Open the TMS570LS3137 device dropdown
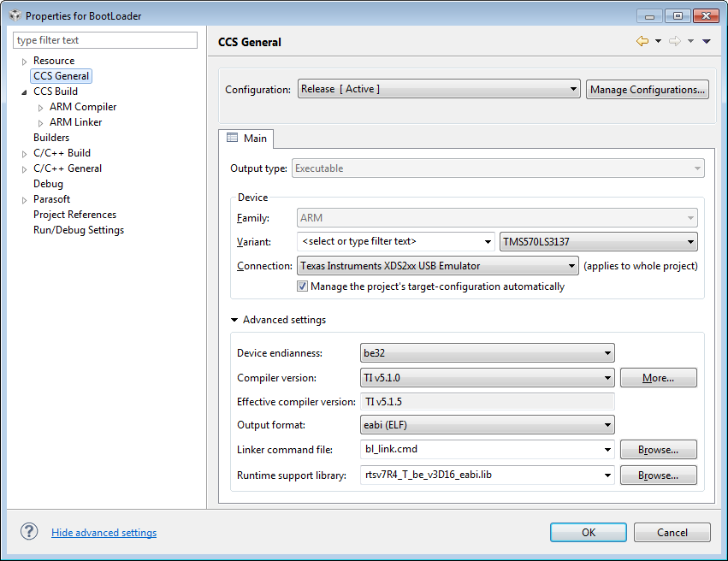 (x=599, y=241)
